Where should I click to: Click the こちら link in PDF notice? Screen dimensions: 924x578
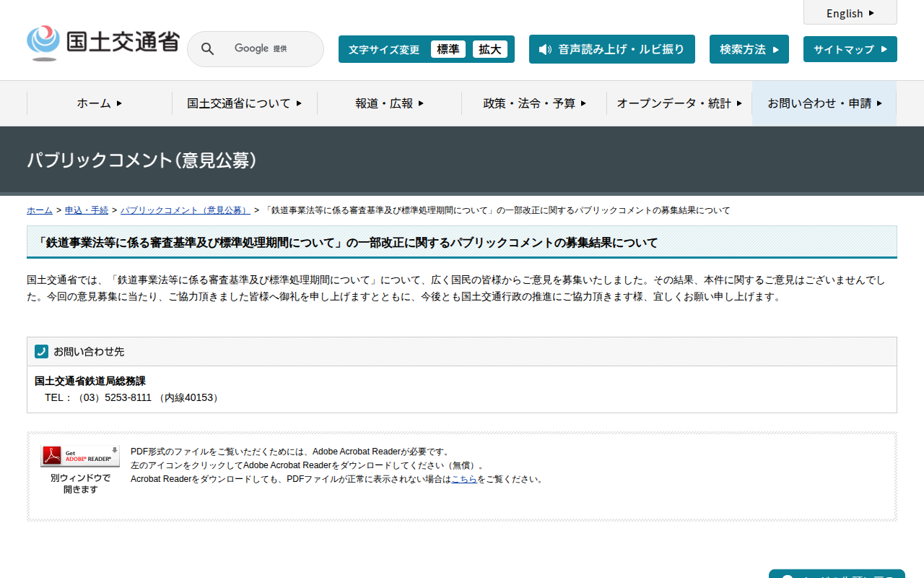click(464, 479)
